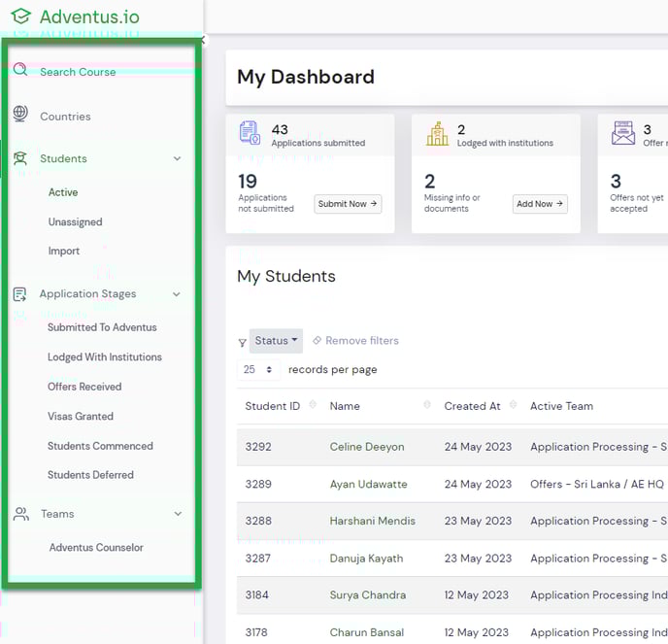Open Students Commenced stage
This screenshot has width=668, height=644.
(101, 446)
